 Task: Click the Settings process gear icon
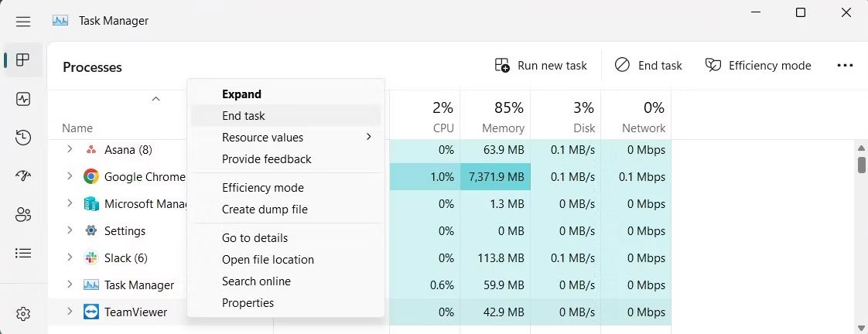click(x=91, y=230)
